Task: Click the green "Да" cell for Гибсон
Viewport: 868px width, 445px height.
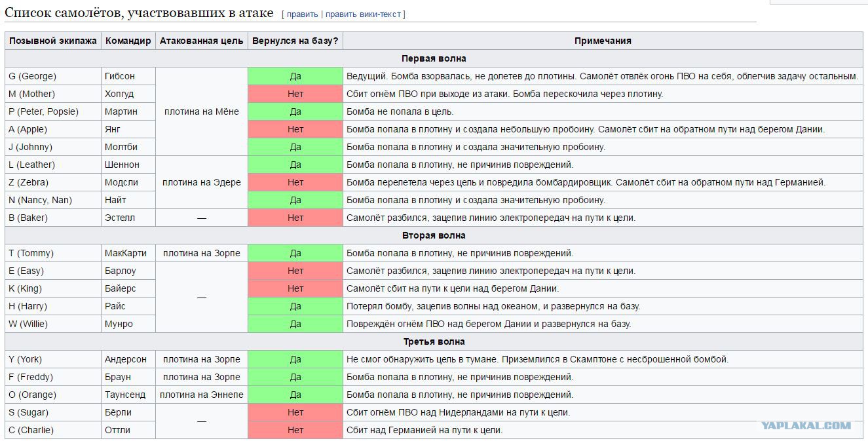Action: click(295, 76)
